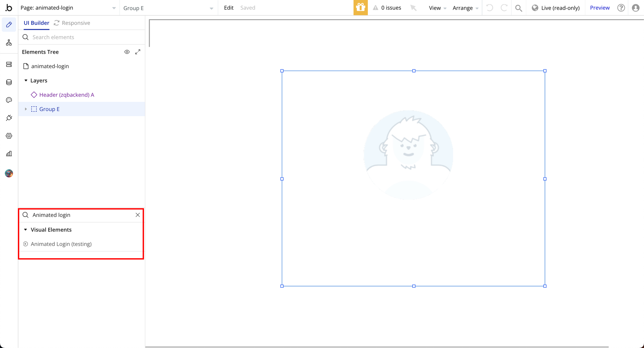Open the View menu in toolbar

click(435, 8)
